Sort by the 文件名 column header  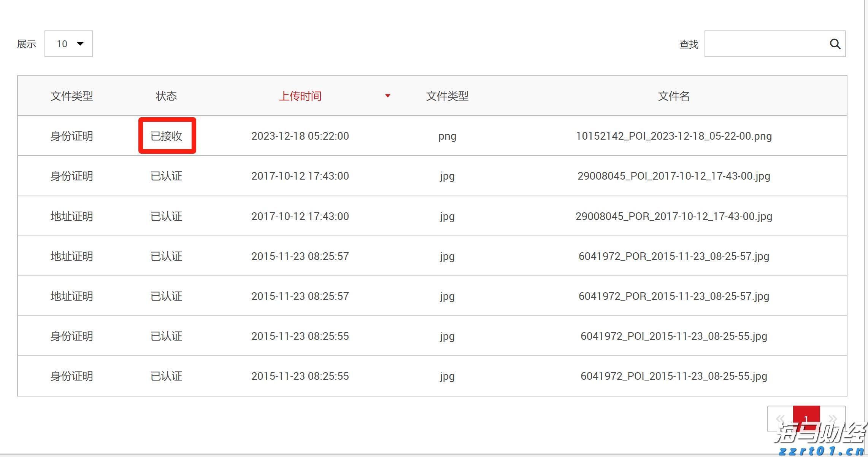pyautogui.click(x=673, y=96)
